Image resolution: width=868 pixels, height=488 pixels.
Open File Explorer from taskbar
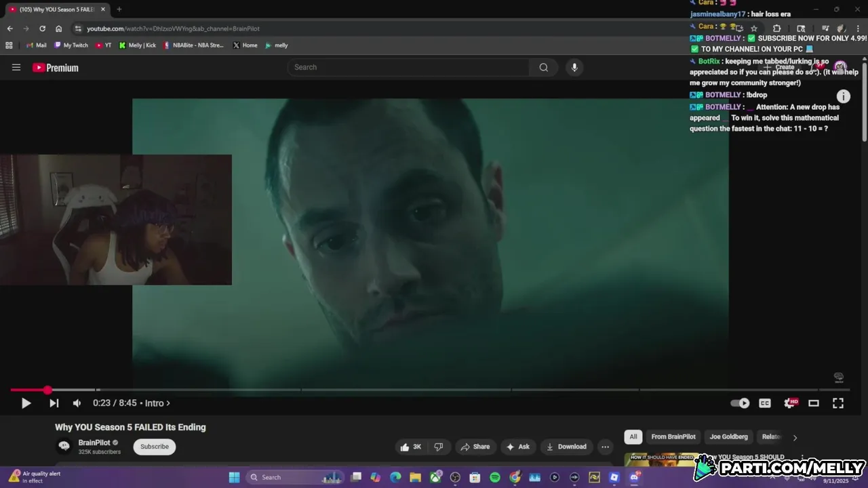click(415, 477)
